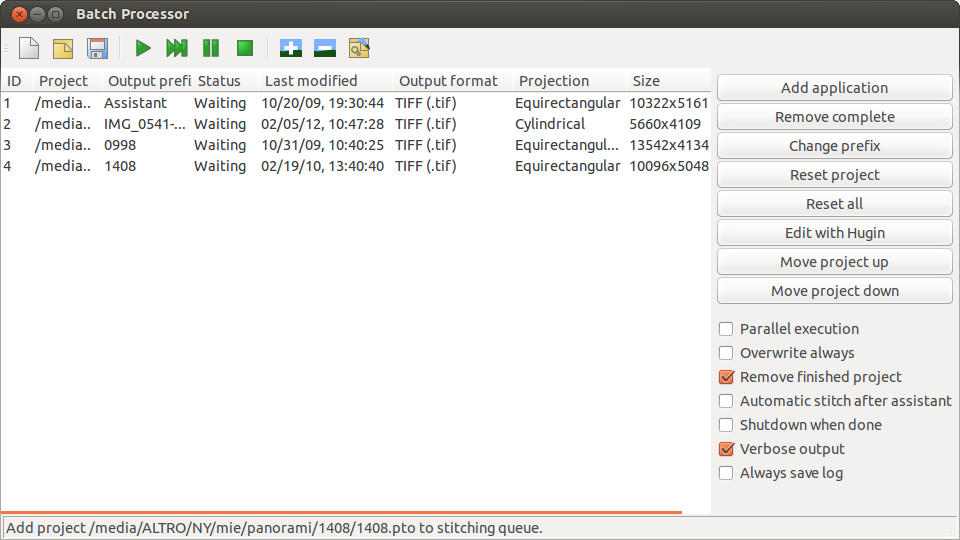Image resolution: width=960 pixels, height=540 pixels.
Task: Save the batch with the floppy disk icon
Action: click(97, 48)
